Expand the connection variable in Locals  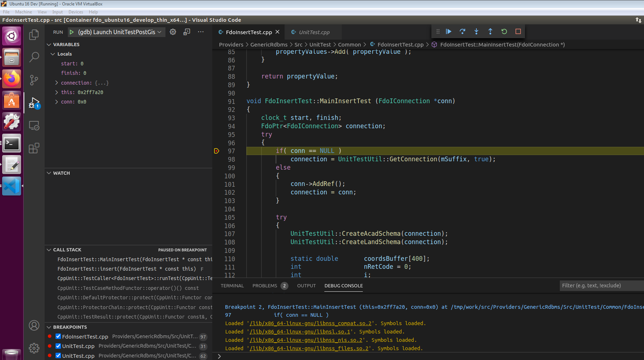coord(57,83)
